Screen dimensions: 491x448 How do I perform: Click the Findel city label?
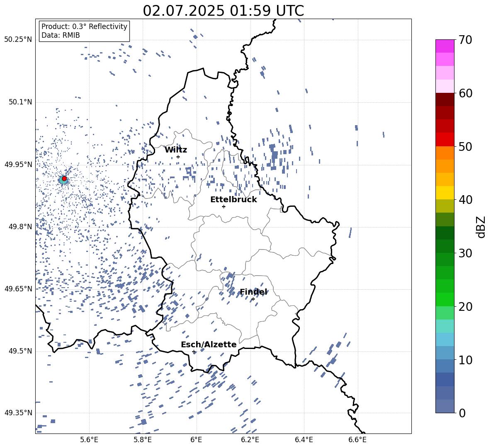253,292
